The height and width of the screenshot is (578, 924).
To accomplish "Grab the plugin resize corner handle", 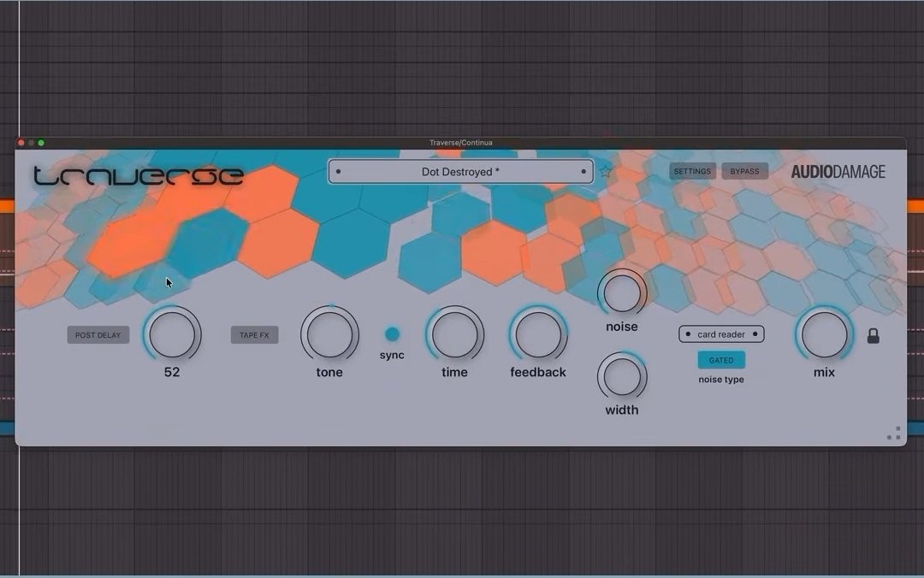I will (x=894, y=433).
